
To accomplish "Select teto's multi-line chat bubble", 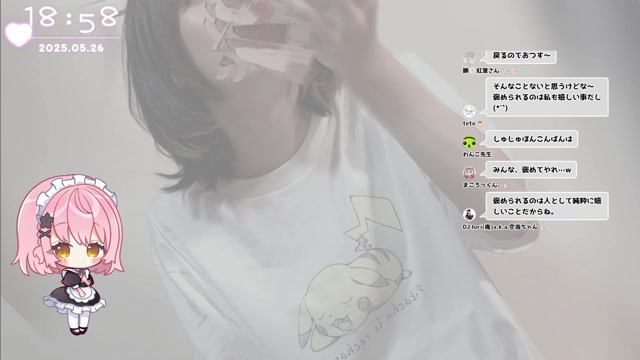I will tap(547, 97).
